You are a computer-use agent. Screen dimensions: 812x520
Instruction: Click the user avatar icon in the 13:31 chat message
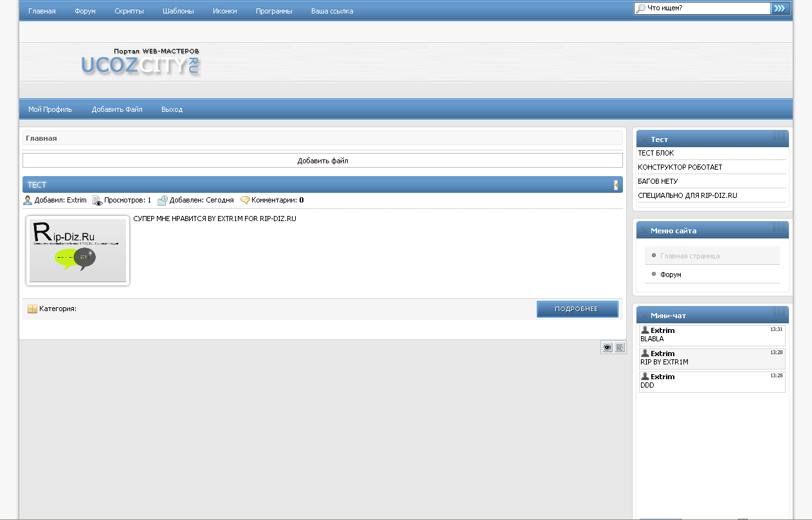click(645, 330)
